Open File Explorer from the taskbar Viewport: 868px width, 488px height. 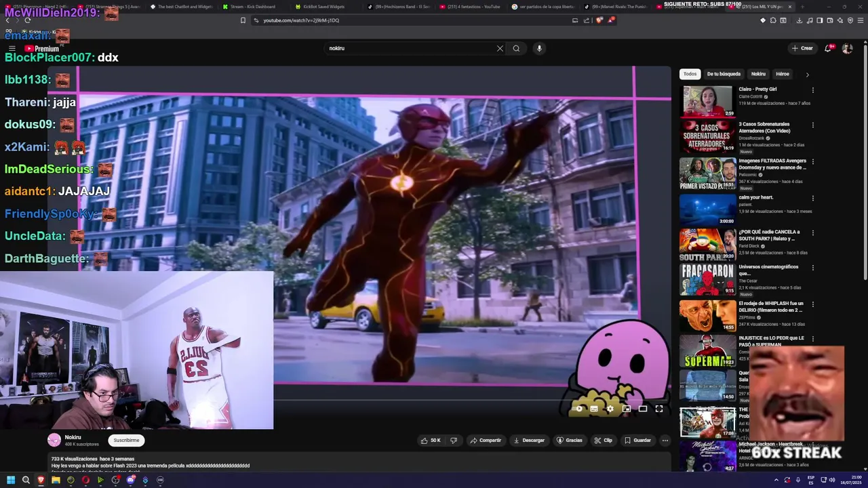point(56,480)
